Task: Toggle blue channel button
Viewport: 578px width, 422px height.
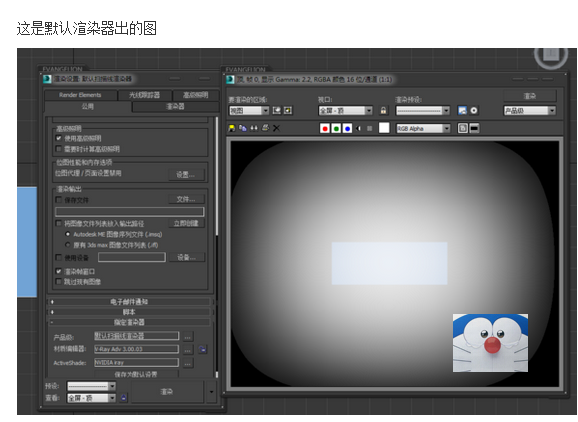Action: [x=347, y=128]
